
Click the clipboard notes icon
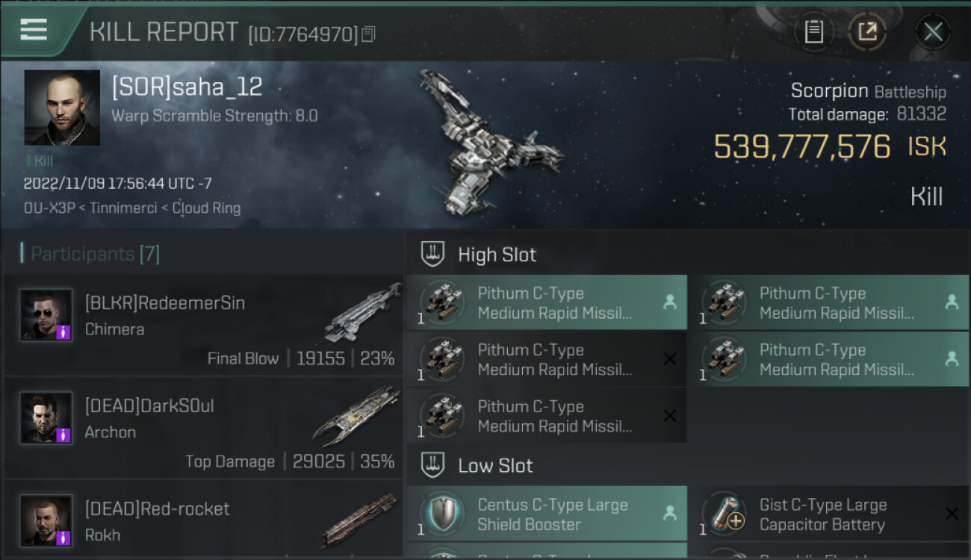(x=813, y=31)
